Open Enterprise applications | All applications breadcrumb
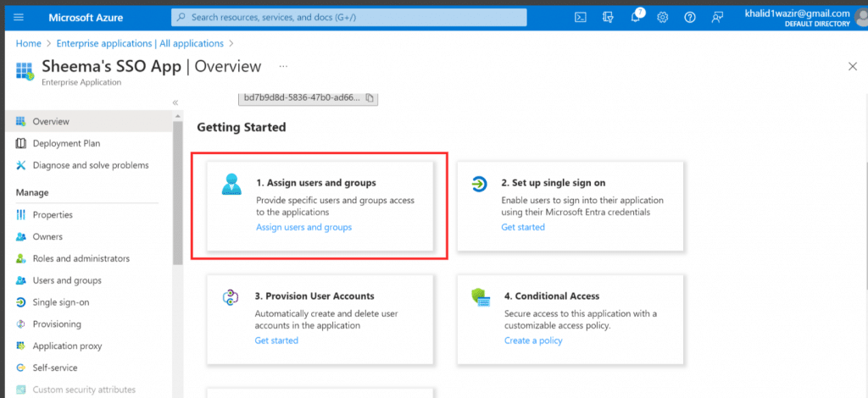868x398 pixels. pos(140,43)
